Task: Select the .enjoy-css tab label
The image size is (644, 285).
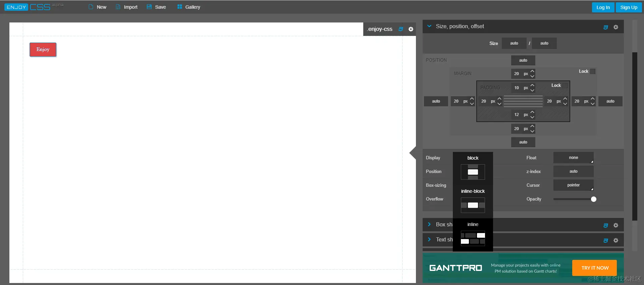Action: click(380, 29)
